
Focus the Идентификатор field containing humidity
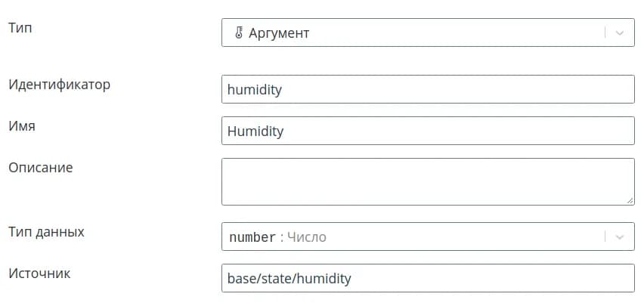428,89
